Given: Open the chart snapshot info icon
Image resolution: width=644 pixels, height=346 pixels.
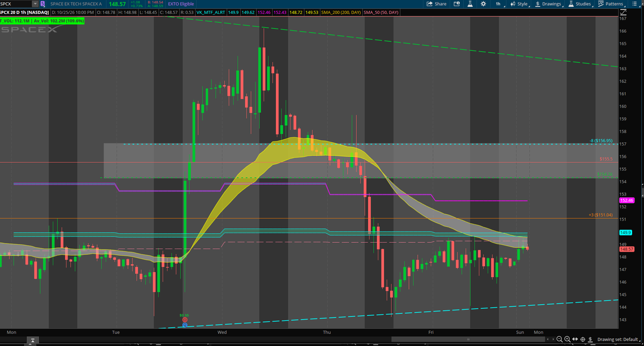Looking at the screenshot, I should click(x=457, y=4).
